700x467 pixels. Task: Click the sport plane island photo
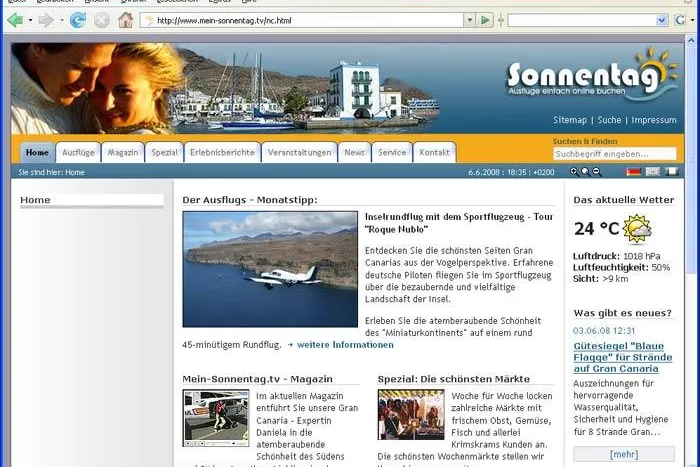click(x=270, y=269)
